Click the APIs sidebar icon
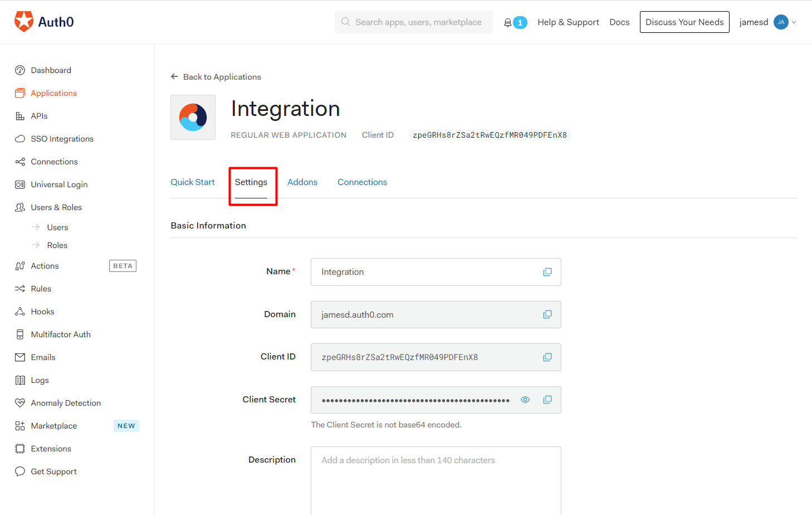The height and width of the screenshot is (515, 812). 20,116
